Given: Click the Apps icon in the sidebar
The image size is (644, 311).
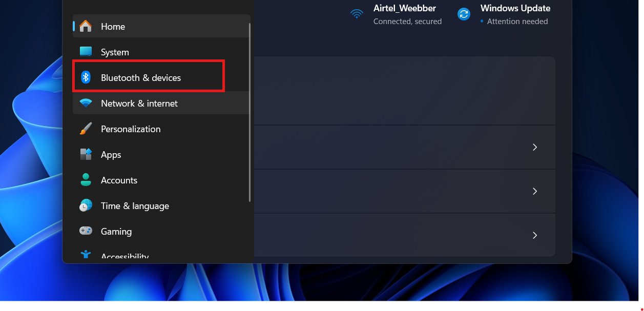Looking at the screenshot, I should tap(85, 154).
